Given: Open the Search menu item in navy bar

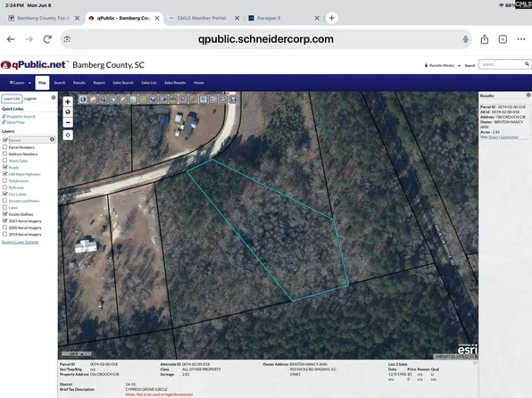Looking at the screenshot, I should point(60,83).
